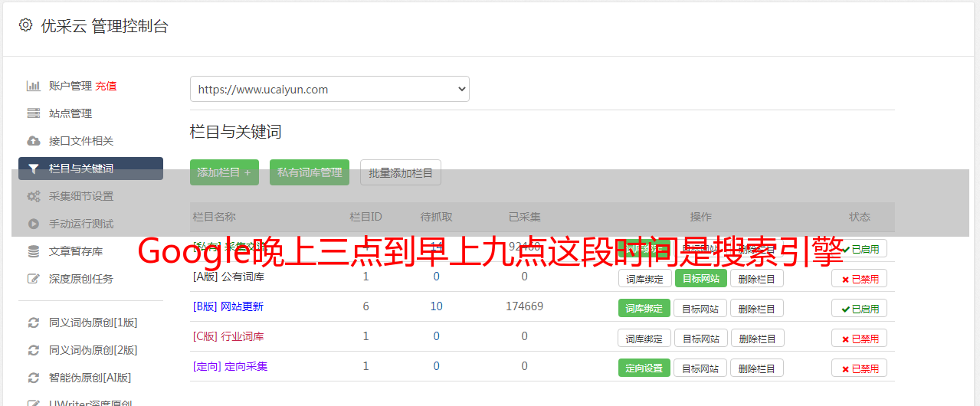
Task: Click 词库绑定 in [C版] 行业词库 row
Action: pos(644,338)
